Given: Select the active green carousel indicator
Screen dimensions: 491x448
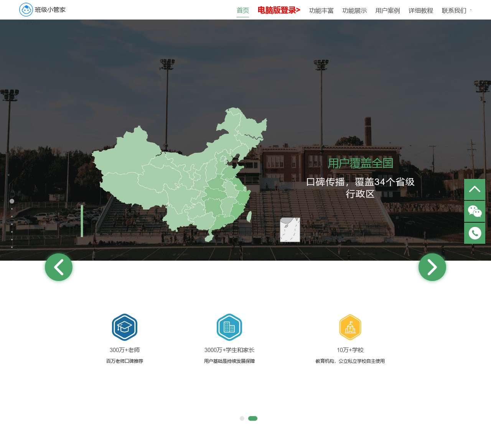Looking at the screenshot, I should (253, 418).
